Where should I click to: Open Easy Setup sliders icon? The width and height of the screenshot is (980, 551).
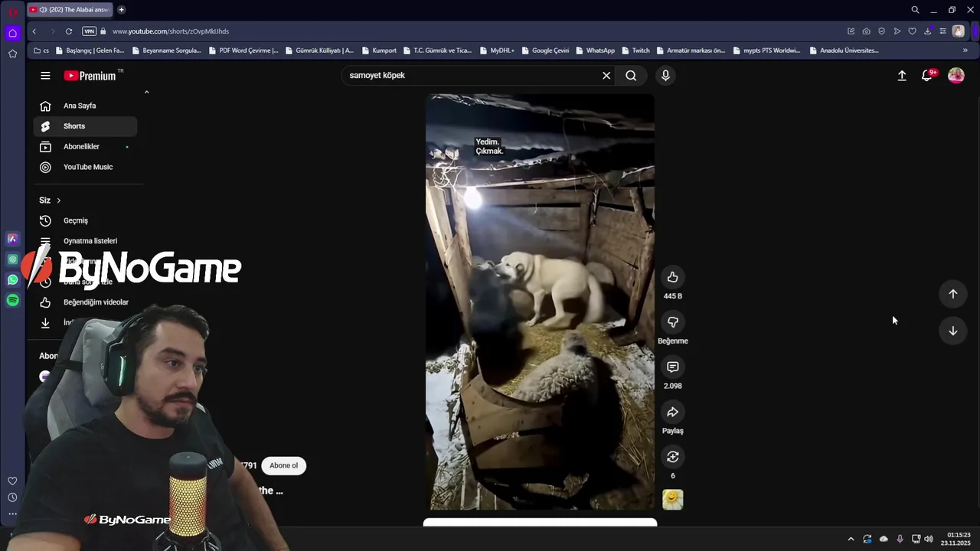point(942,31)
